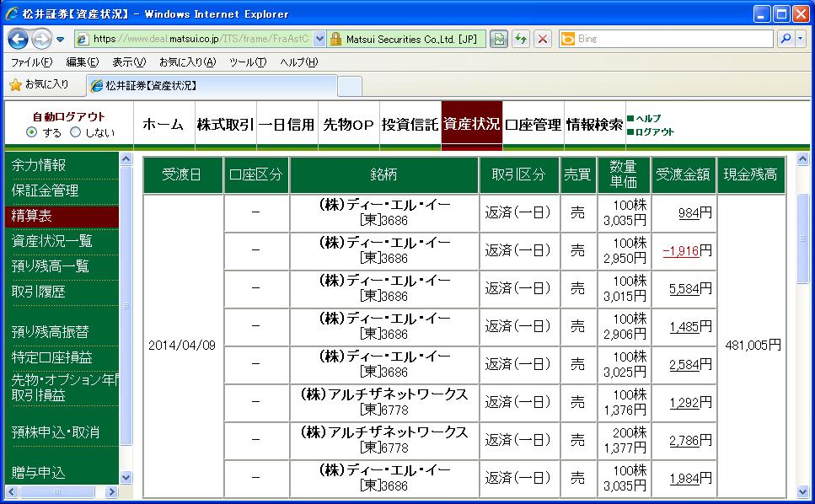
Task: Click the main table vertical scrollbar thumb
Action: point(802,239)
